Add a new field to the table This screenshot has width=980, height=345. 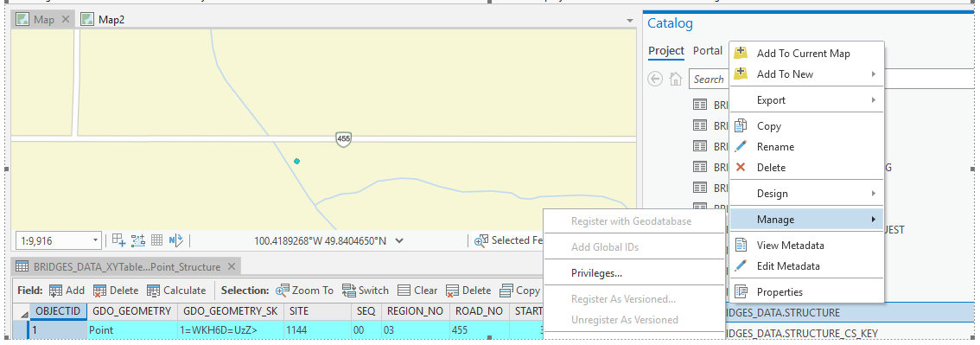coord(67,290)
